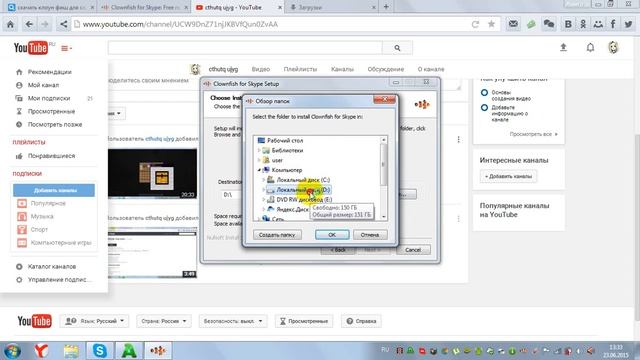Open the Плейлисты channel tab
Screen dimensions: 640x360
(x=300, y=69)
